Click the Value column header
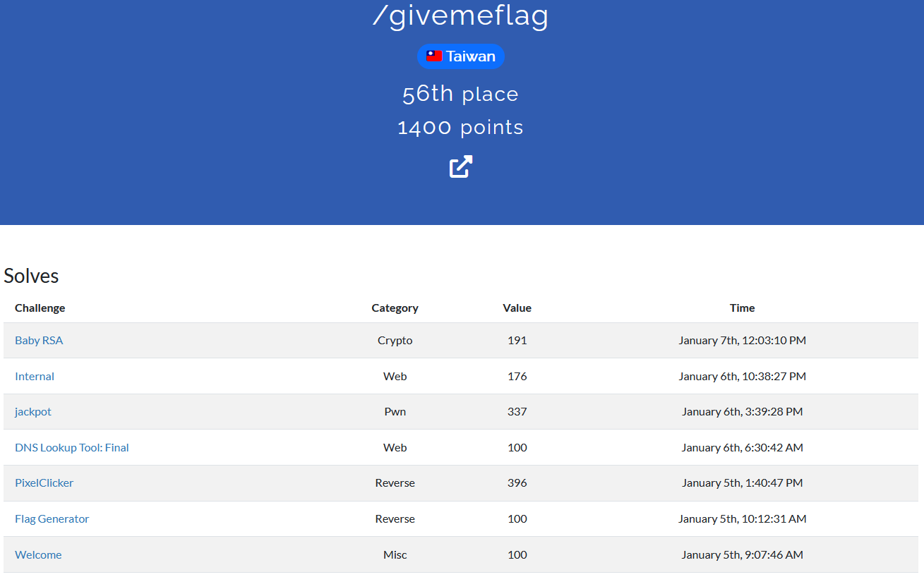Viewport: 924px width, 577px height. click(517, 308)
